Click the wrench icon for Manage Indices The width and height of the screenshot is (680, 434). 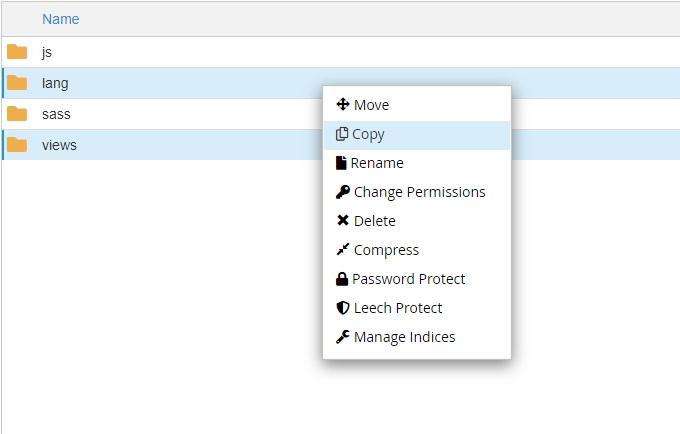[342, 337]
